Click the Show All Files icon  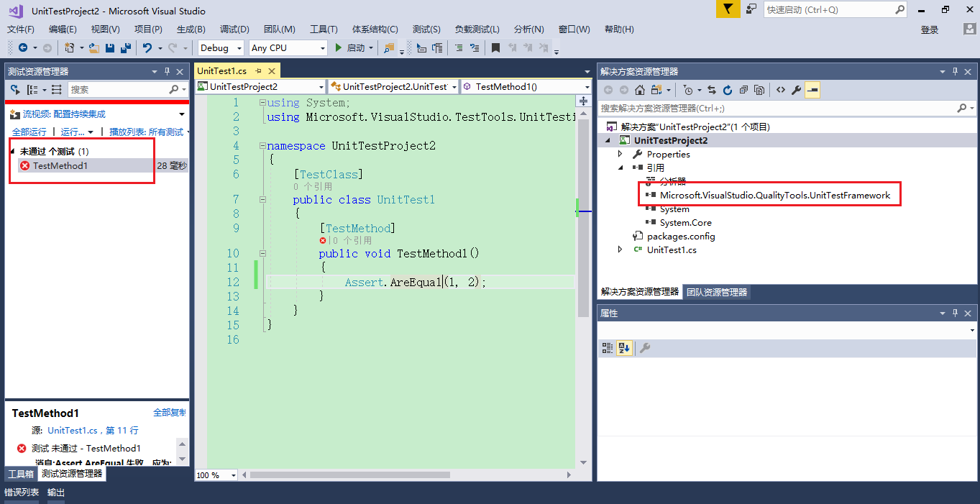(760, 90)
